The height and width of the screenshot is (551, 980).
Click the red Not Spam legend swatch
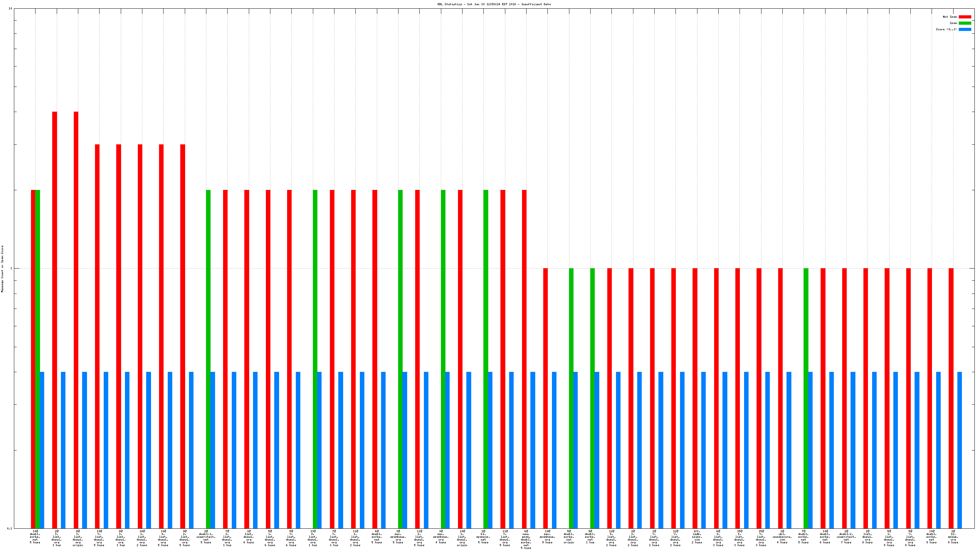click(x=964, y=17)
